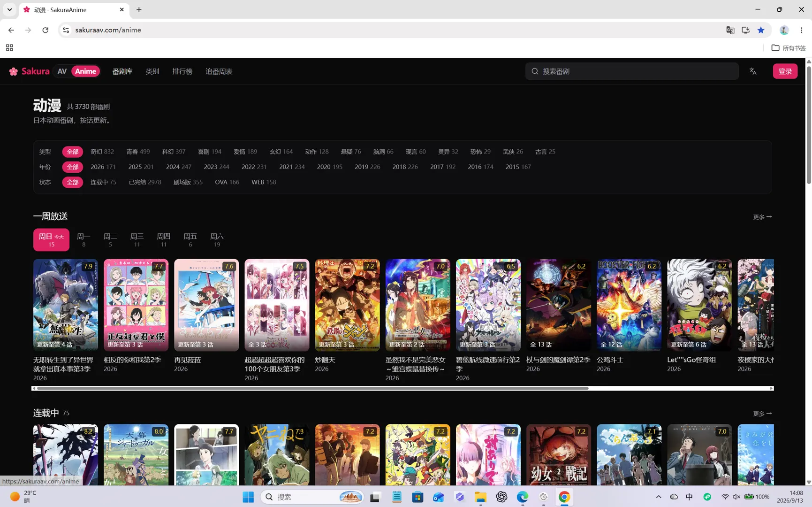
Task: Click the bookmark star icon
Action: click(761, 30)
